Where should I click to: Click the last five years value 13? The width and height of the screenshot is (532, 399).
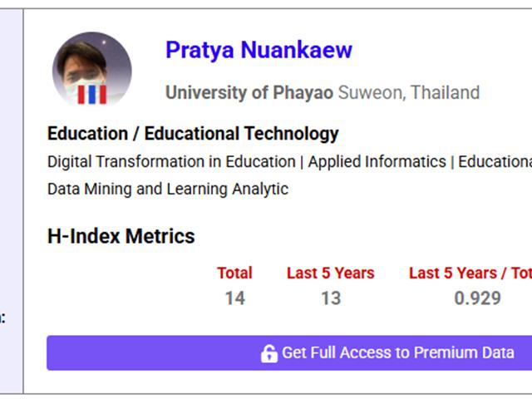(x=331, y=298)
